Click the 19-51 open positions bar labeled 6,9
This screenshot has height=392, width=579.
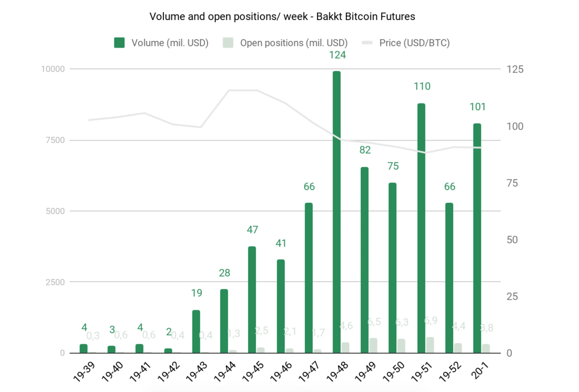pos(430,345)
